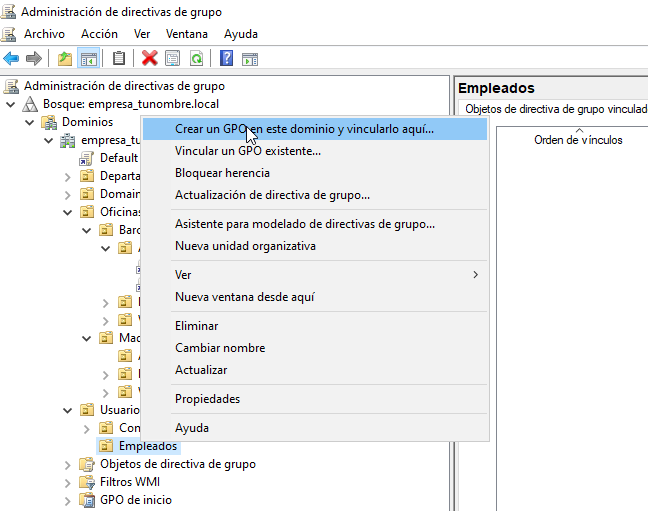The image size is (648, 511).
Task: Click the Up one level folder icon
Action: 65,59
